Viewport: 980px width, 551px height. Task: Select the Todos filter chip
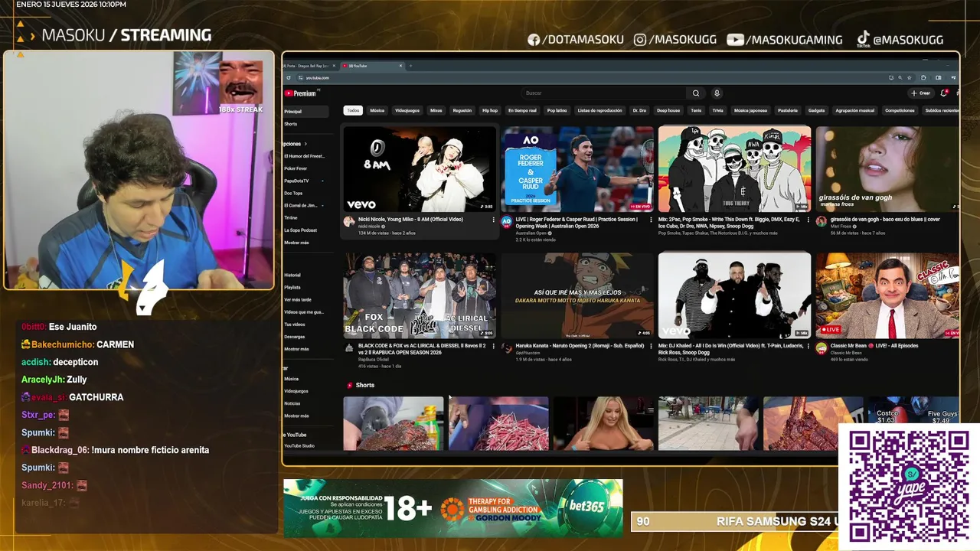pyautogui.click(x=353, y=110)
